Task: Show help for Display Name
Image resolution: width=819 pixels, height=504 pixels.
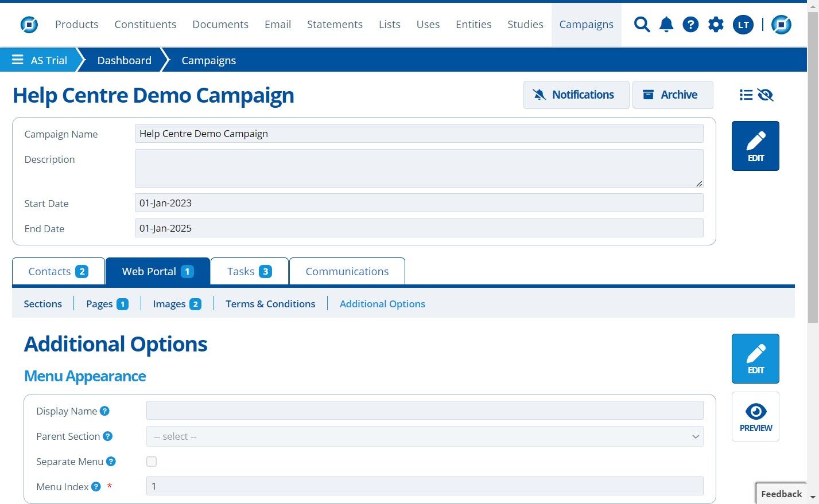Action: pyautogui.click(x=104, y=411)
